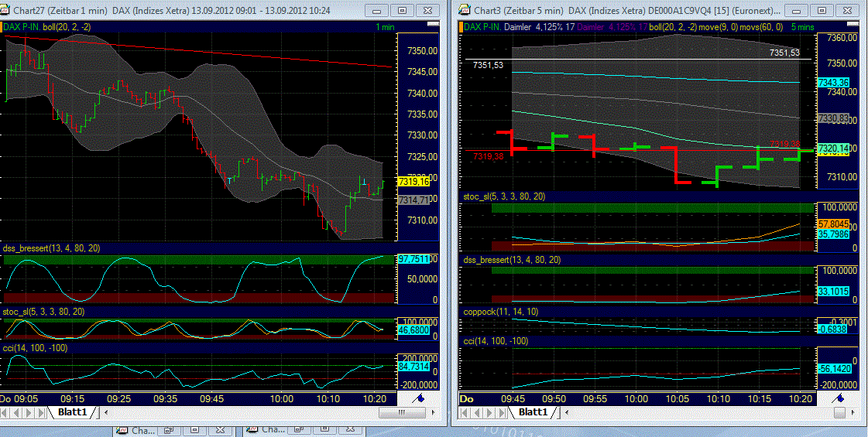Maximize the Chart27 window

click(403, 11)
